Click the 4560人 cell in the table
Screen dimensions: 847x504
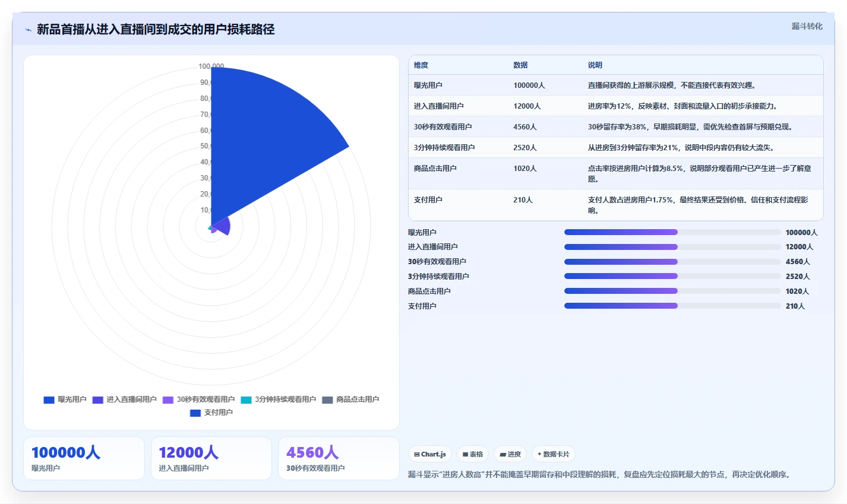pyautogui.click(x=525, y=127)
